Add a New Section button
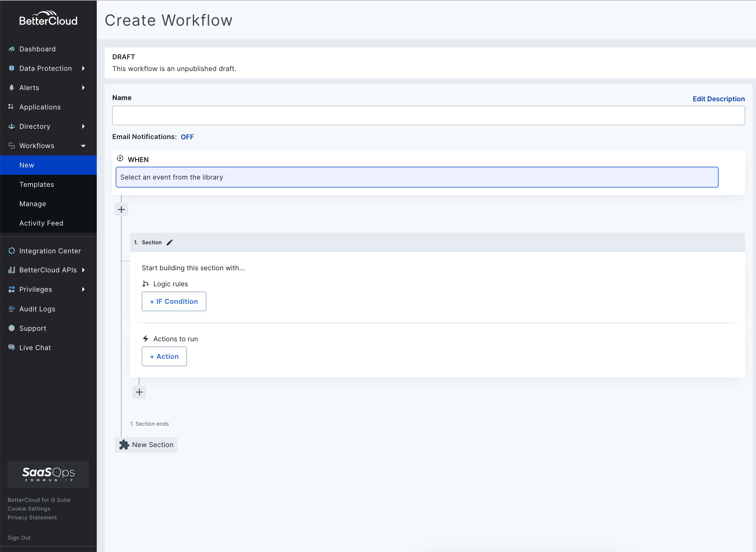756x552 pixels. 146,445
